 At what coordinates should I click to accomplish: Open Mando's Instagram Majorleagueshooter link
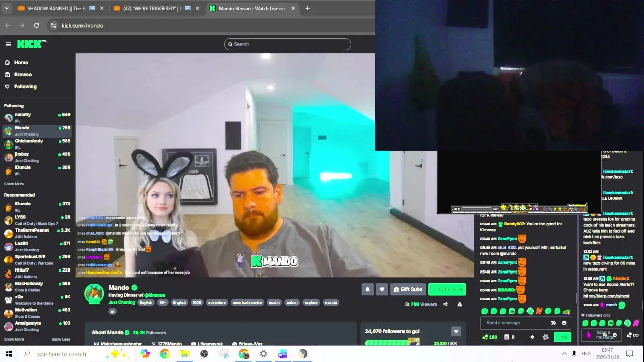pos(118,344)
